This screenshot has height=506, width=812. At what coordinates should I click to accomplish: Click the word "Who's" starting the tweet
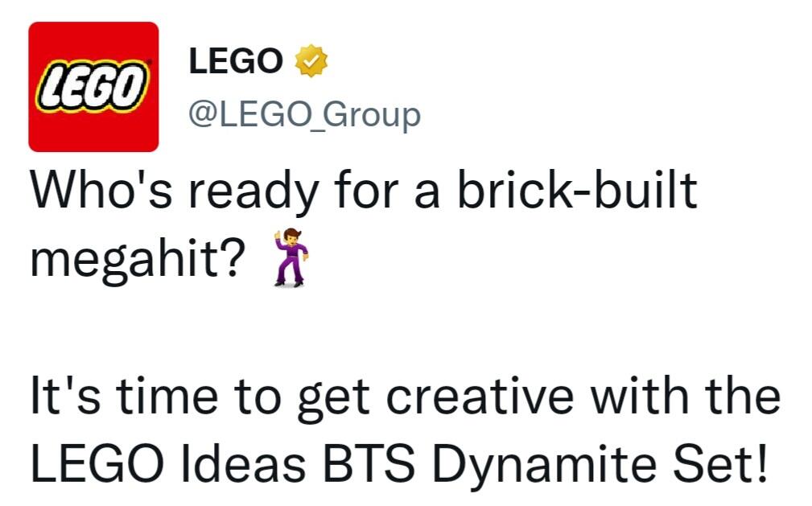[x=101, y=191]
